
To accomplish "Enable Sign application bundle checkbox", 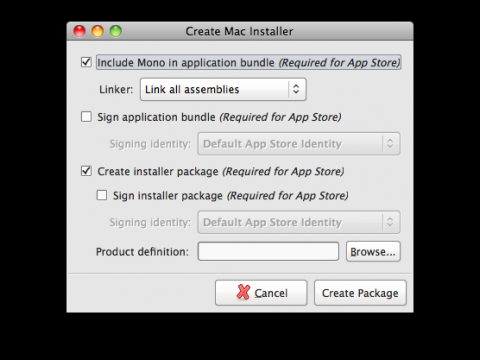I will point(86,117).
